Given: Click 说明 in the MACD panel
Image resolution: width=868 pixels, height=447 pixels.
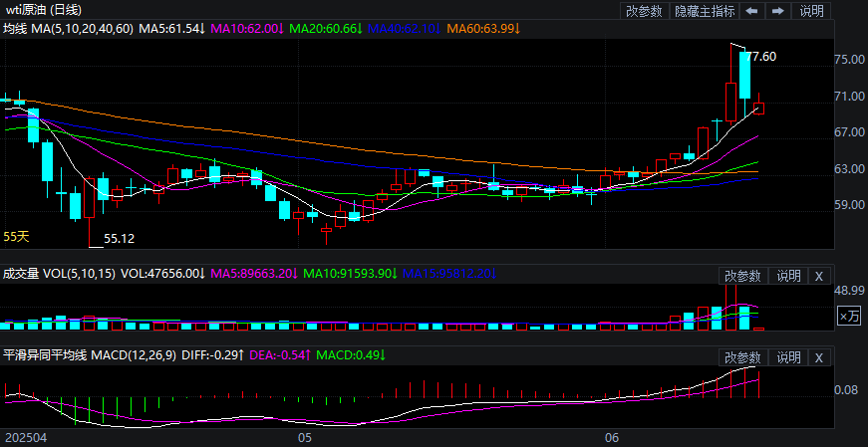Looking at the screenshot, I should [x=788, y=357].
